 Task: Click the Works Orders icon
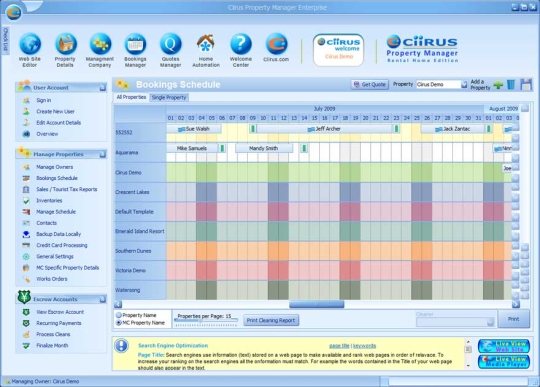(x=26, y=279)
